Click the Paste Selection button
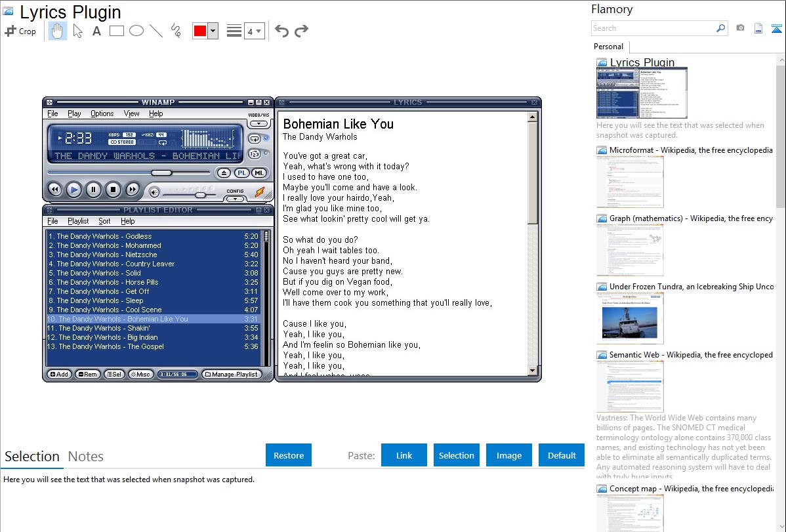The width and height of the screenshot is (786, 532). pos(456,455)
